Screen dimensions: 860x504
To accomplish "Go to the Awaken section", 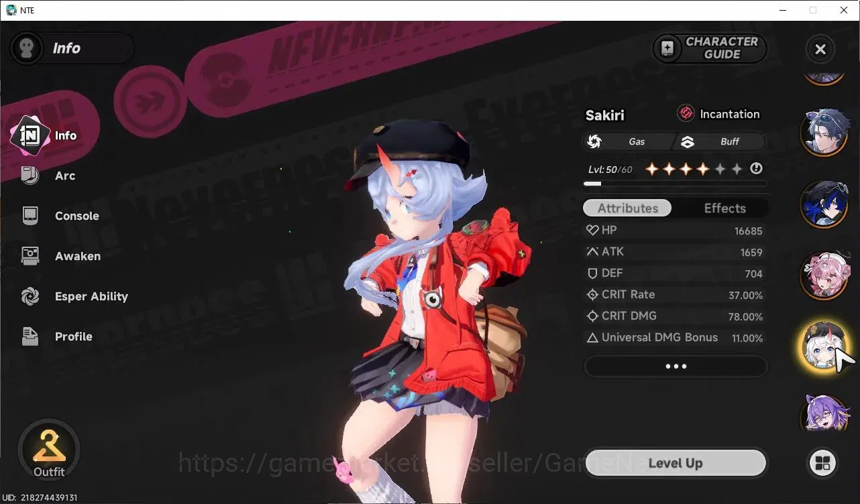I will point(78,256).
